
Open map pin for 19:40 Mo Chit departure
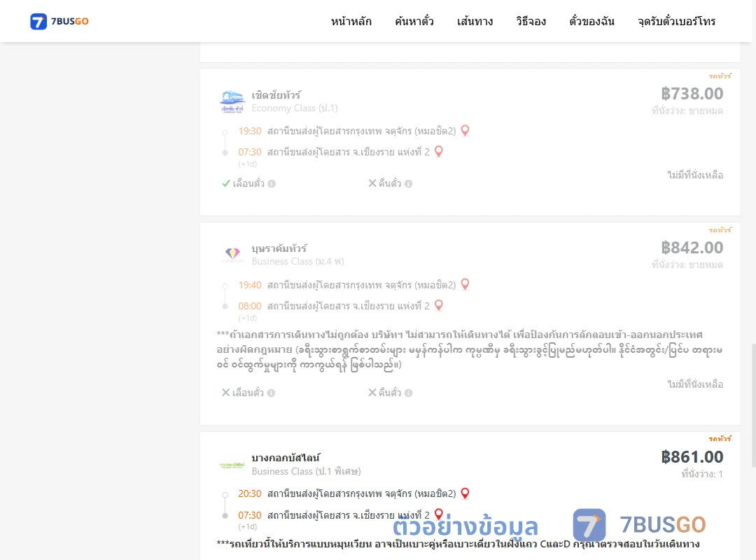pyautogui.click(x=465, y=285)
